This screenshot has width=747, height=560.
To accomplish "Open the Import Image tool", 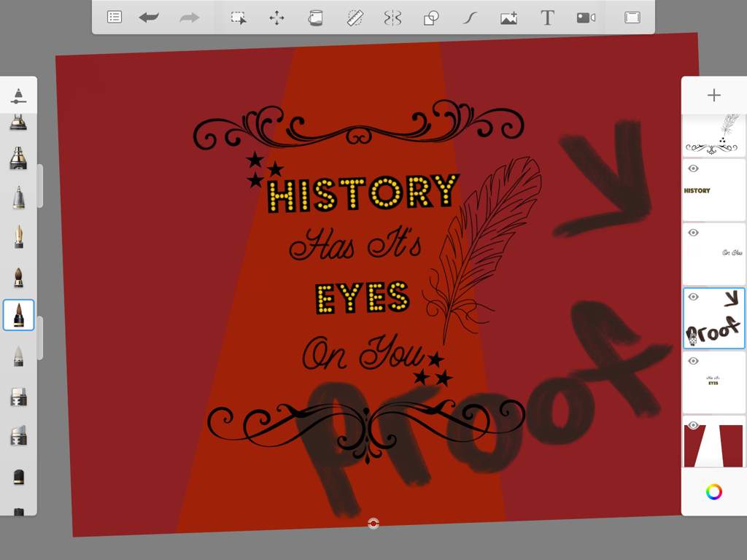I will click(508, 17).
